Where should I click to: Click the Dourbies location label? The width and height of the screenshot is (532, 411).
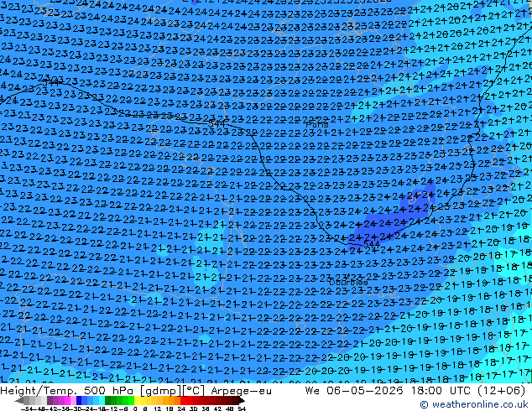click(348, 282)
